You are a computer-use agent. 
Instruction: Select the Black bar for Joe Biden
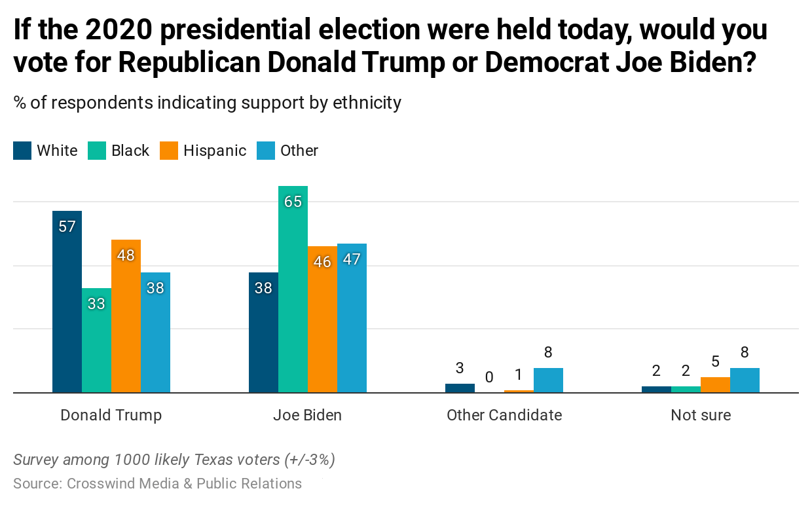293,289
